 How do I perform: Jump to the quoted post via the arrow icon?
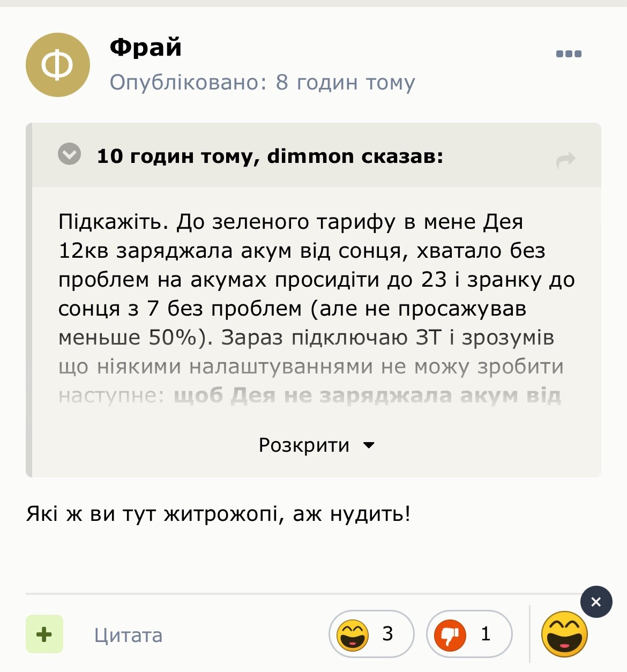(566, 160)
